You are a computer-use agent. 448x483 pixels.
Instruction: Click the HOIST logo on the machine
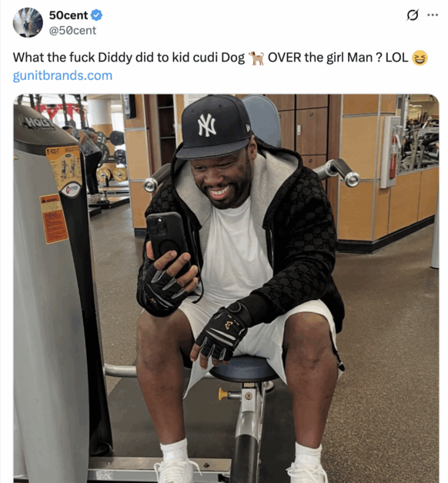coord(38,123)
